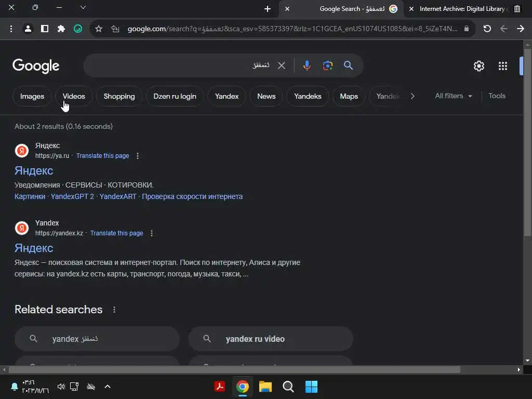Open File Explorer from taskbar
Viewport: 532px width, 399px height.
[x=265, y=387]
